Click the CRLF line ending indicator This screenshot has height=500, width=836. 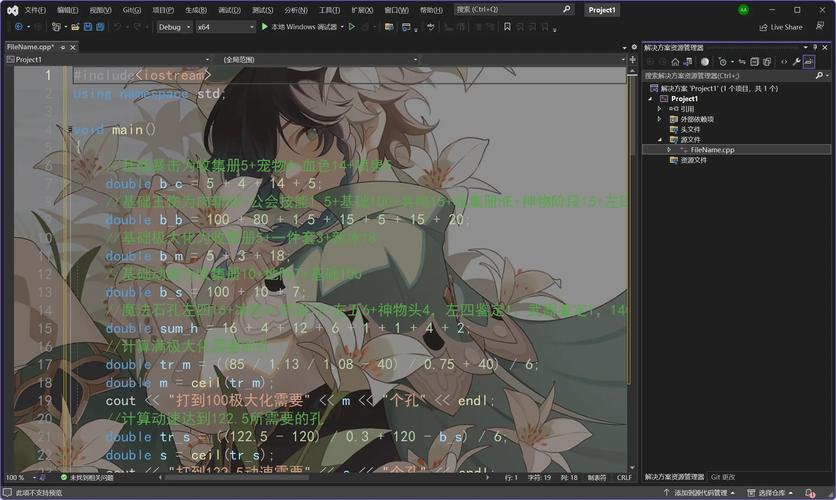click(x=624, y=478)
